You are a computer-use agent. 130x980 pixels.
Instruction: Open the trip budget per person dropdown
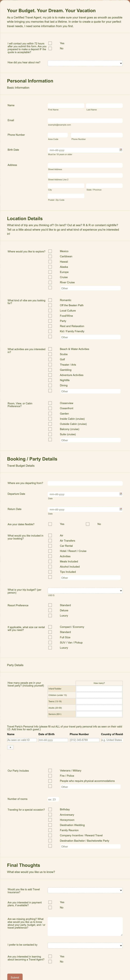[85, 590]
